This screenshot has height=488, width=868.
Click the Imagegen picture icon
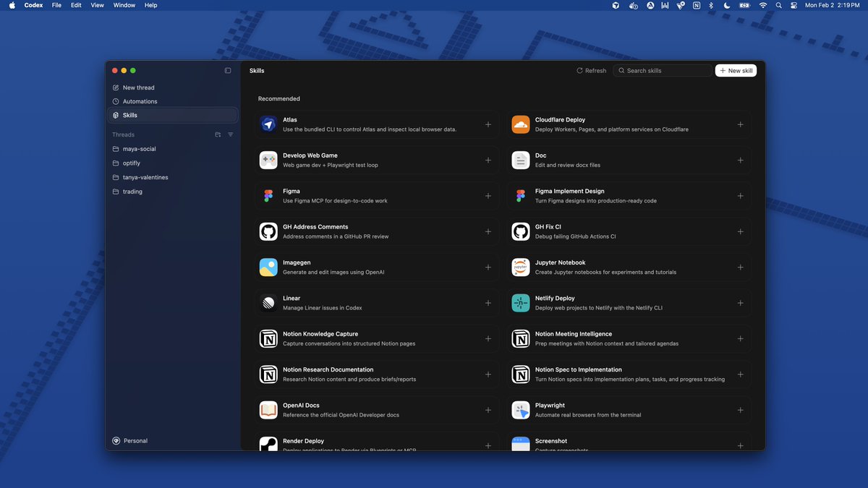pyautogui.click(x=268, y=267)
